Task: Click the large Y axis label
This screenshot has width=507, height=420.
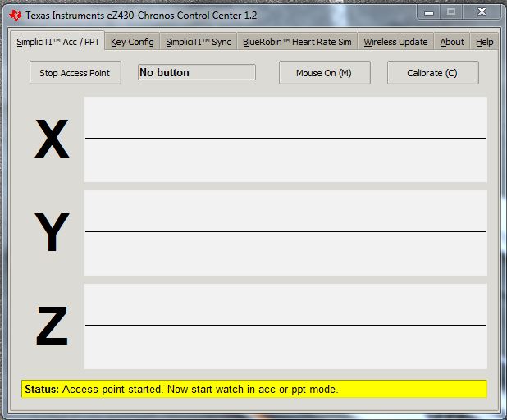Action: point(52,232)
